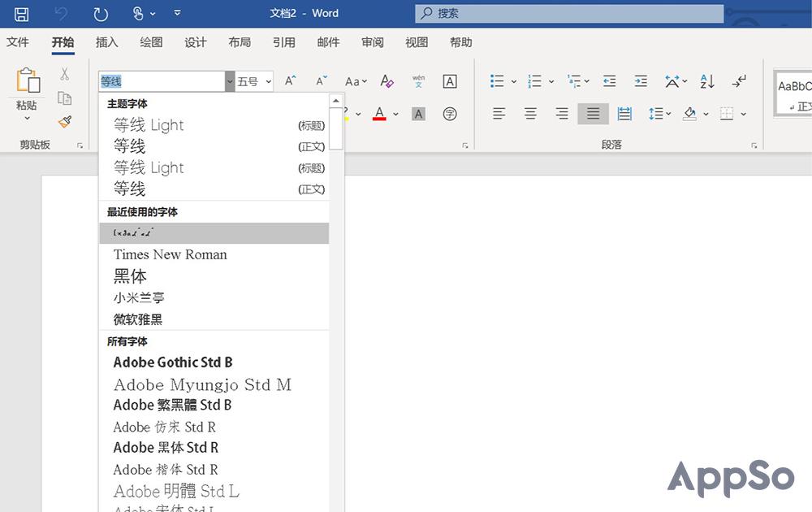Click the Save icon in title bar
812x512 pixels.
coord(21,14)
